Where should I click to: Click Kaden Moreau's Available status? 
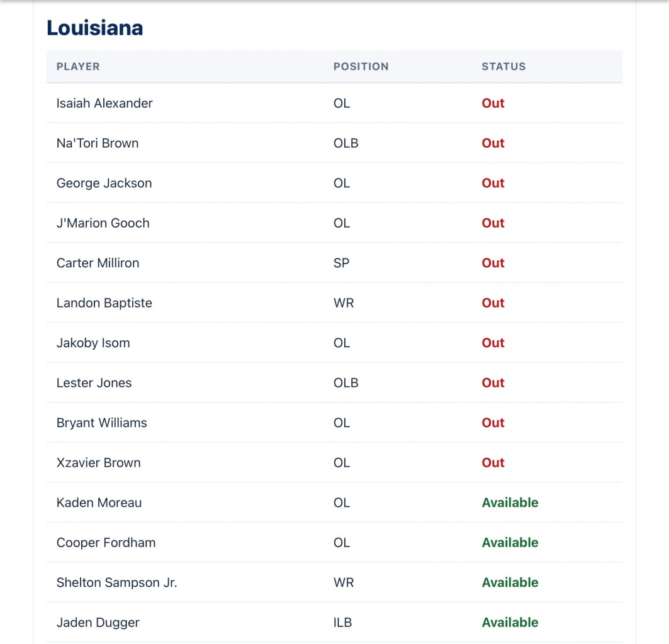510,502
